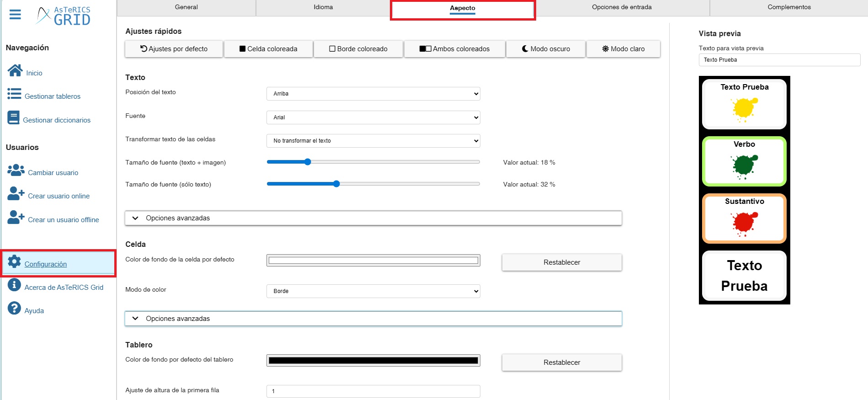Click the Gestionar diccionarios book icon
This screenshot has height=400, width=868.
pyautogui.click(x=13, y=118)
